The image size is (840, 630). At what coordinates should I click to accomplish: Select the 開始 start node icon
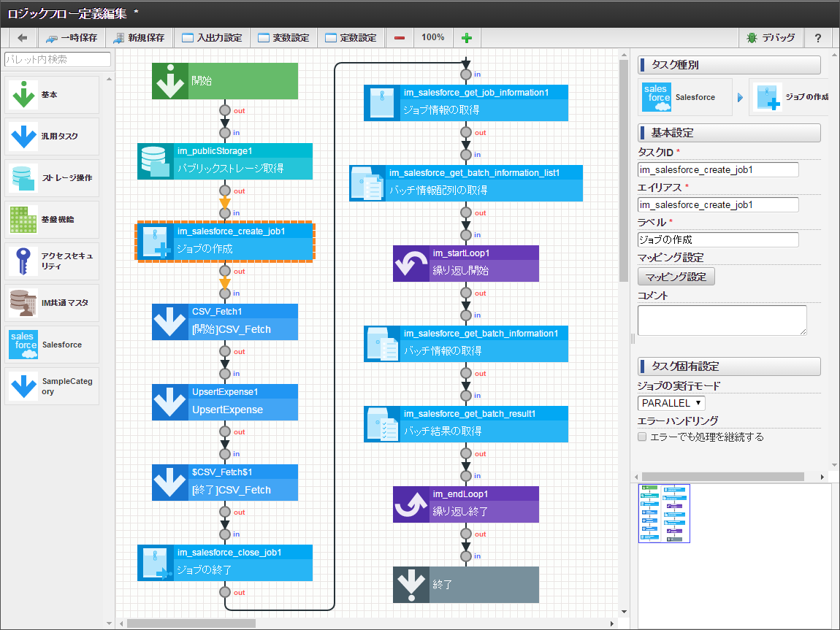coord(170,81)
